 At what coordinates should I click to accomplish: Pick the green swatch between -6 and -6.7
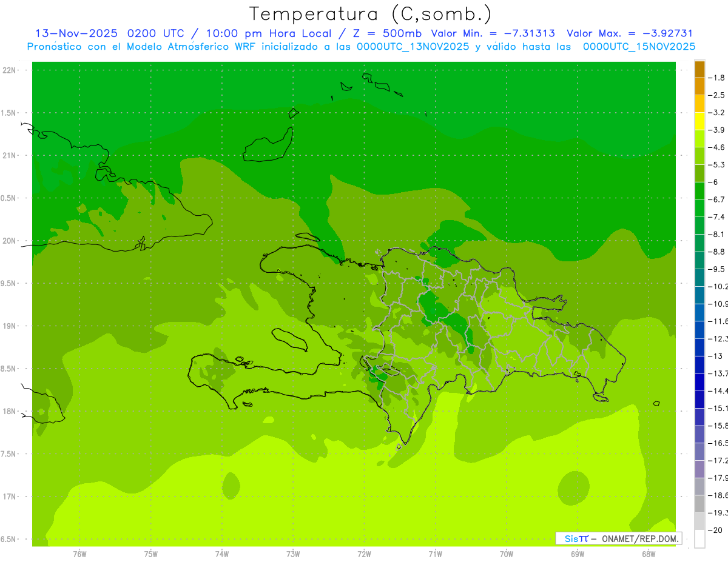click(699, 190)
